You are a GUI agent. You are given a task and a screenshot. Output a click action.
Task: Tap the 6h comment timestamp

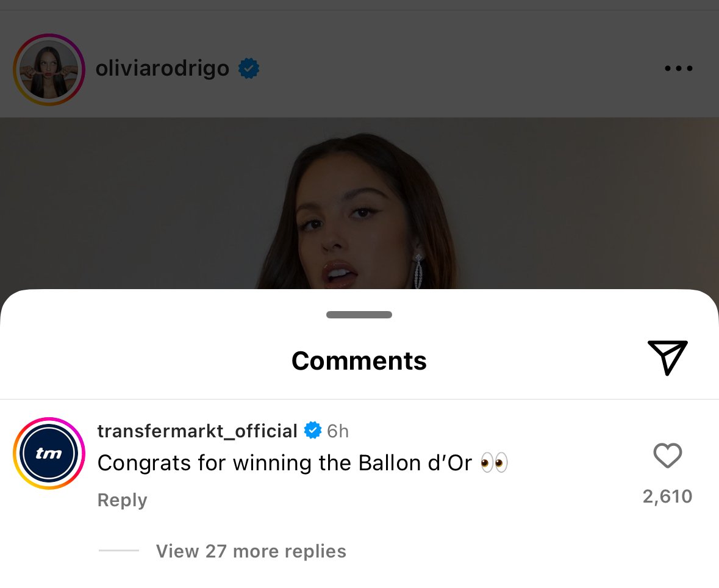click(338, 431)
